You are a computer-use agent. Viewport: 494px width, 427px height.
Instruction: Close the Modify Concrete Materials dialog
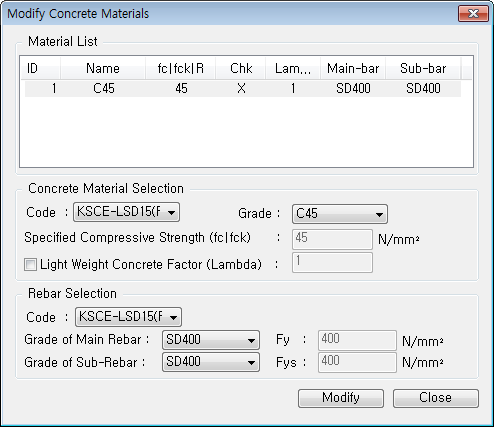(x=473, y=14)
